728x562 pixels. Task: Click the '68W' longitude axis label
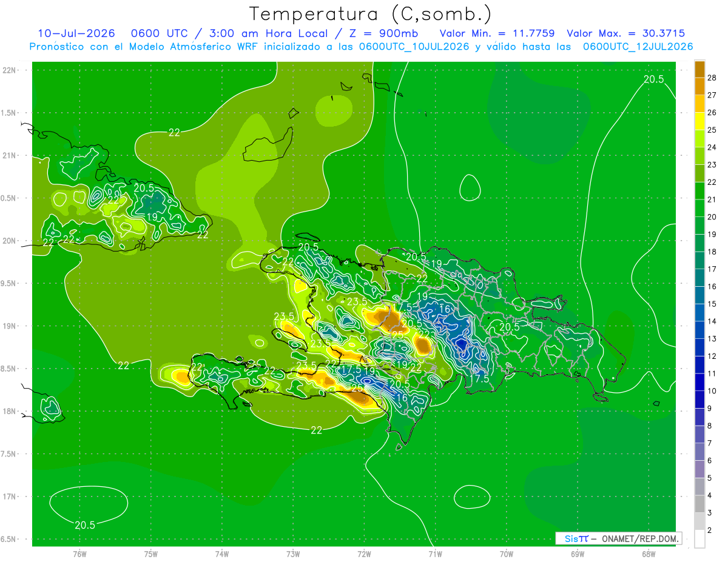click(x=649, y=554)
